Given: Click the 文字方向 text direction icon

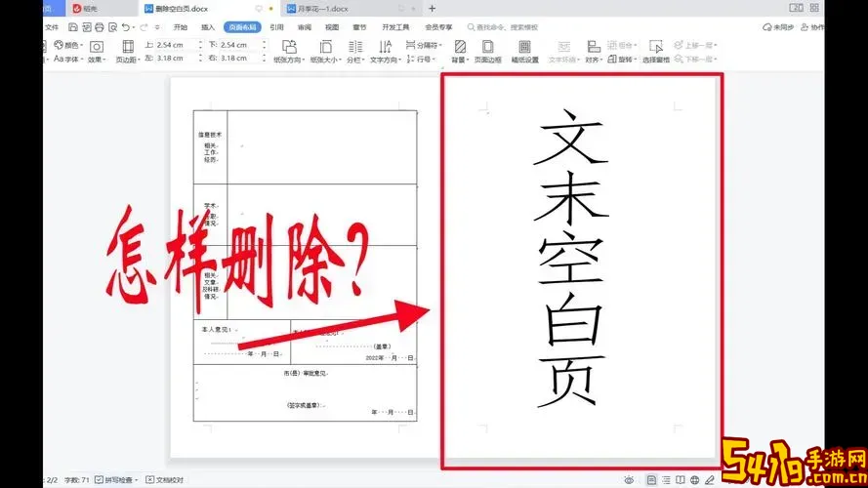Looking at the screenshot, I should (x=385, y=47).
